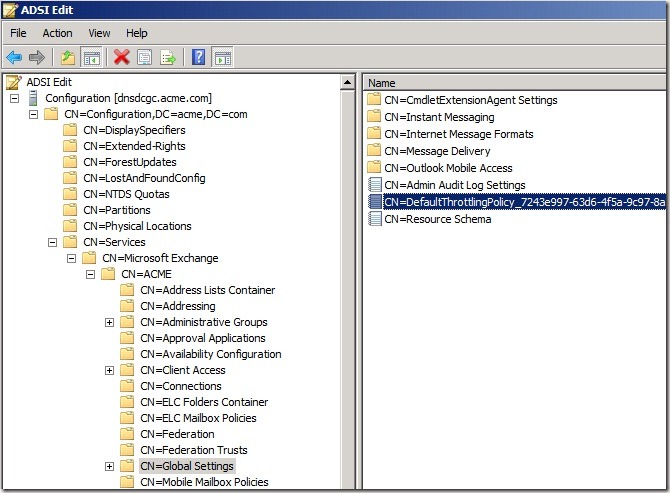
Task: Expand the CN=Administrative Groups node
Action: 110,322
